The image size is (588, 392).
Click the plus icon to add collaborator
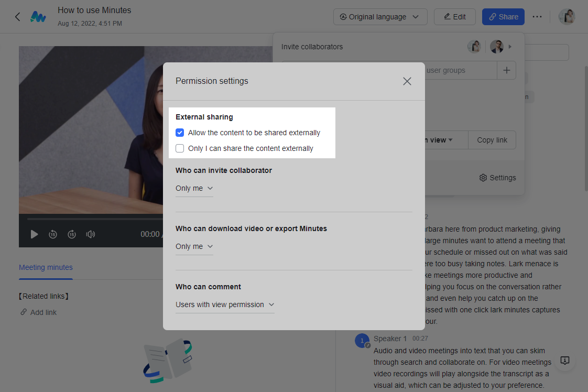[x=506, y=70]
